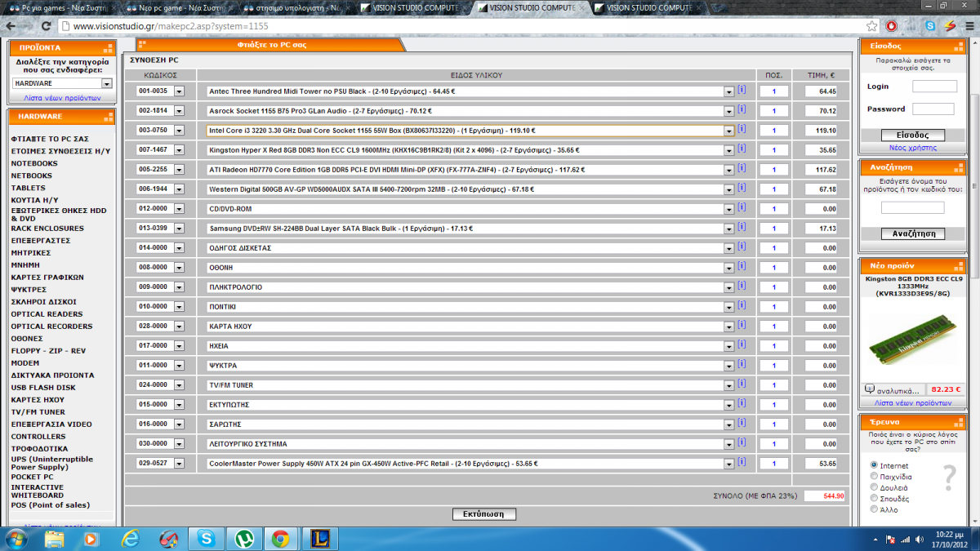980x551 pixels.
Task: Click the Είσοδος login button
Action: (x=914, y=136)
